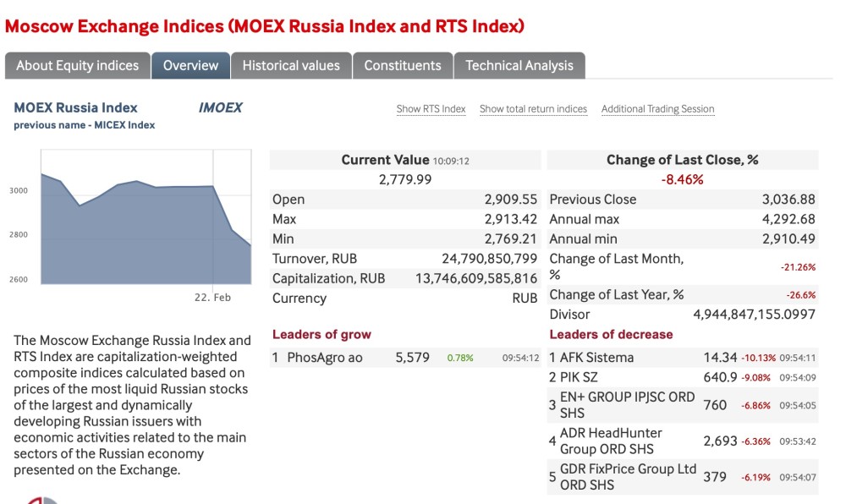
Task: Show total return indices
Action: click(x=533, y=109)
